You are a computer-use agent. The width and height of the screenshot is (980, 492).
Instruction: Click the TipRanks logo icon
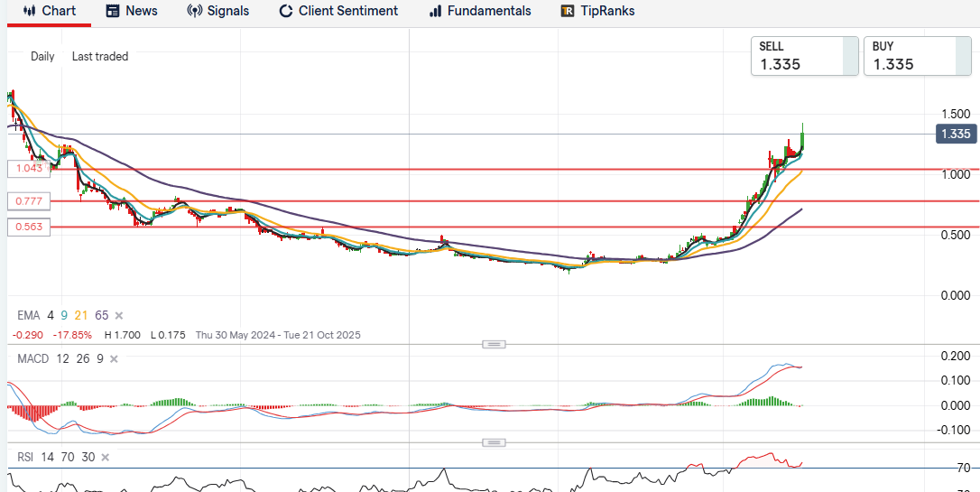coord(568,11)
